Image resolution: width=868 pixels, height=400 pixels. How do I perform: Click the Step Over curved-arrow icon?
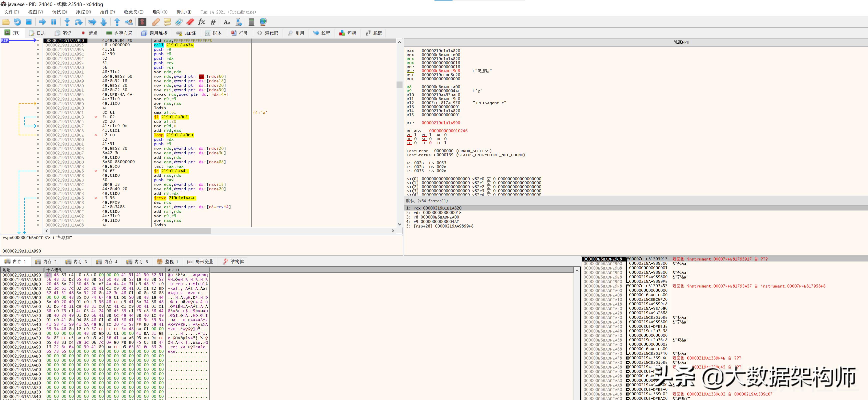[78, 22]
